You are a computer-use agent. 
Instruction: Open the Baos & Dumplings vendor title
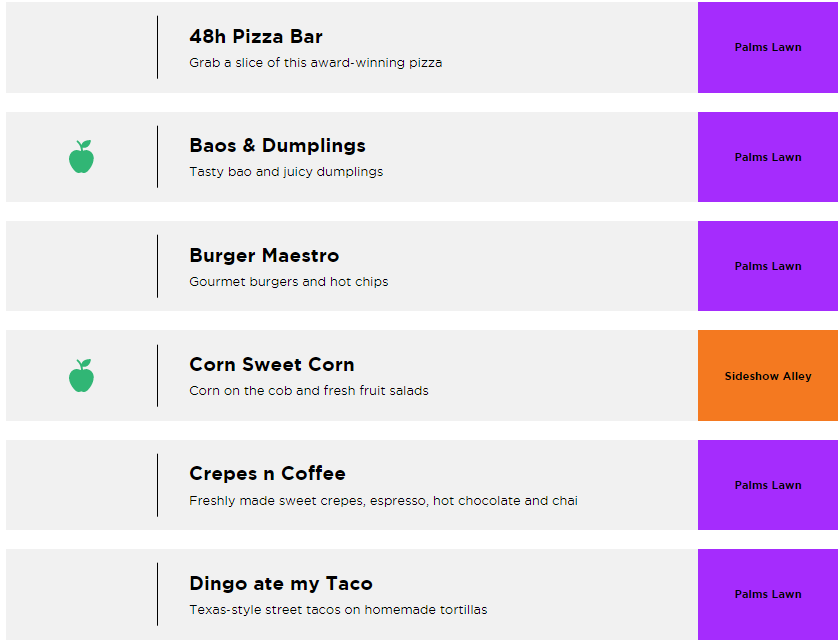[277, 146]
